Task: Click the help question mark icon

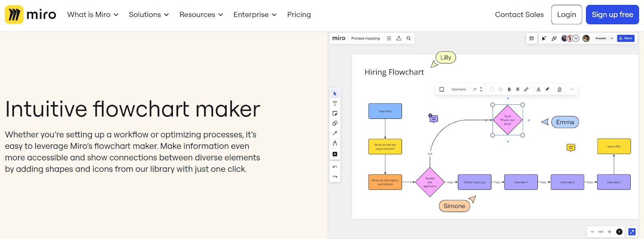Action: click(619, 232)
